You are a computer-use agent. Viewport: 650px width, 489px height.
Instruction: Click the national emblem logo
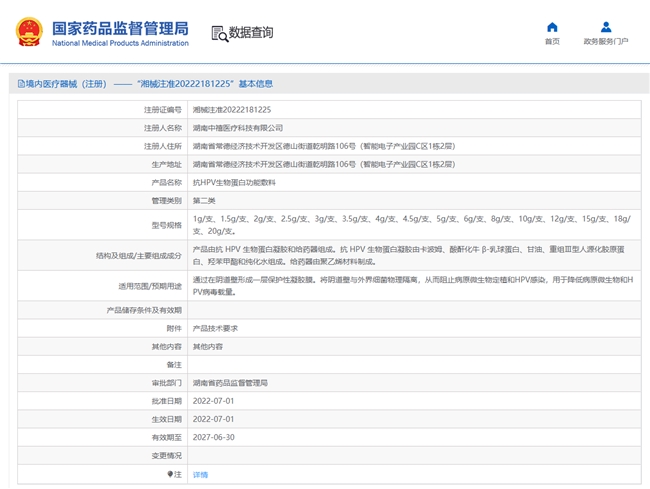tap(28, 32)
